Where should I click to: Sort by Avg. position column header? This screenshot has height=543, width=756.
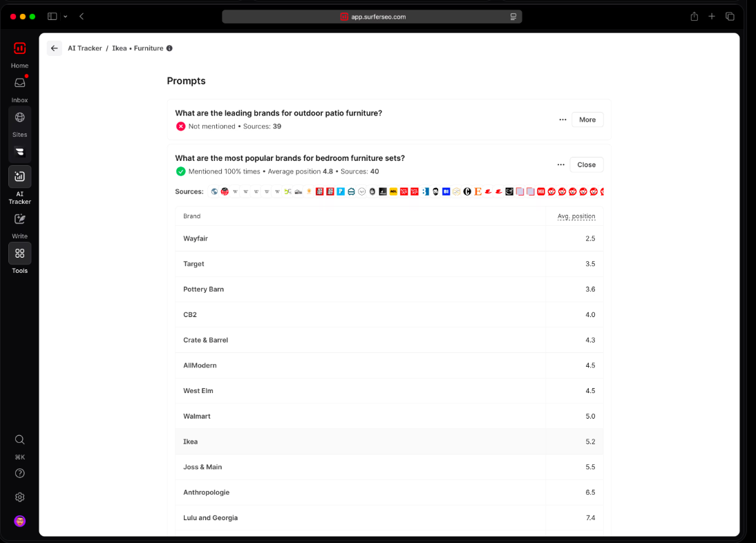coord(576,216)
